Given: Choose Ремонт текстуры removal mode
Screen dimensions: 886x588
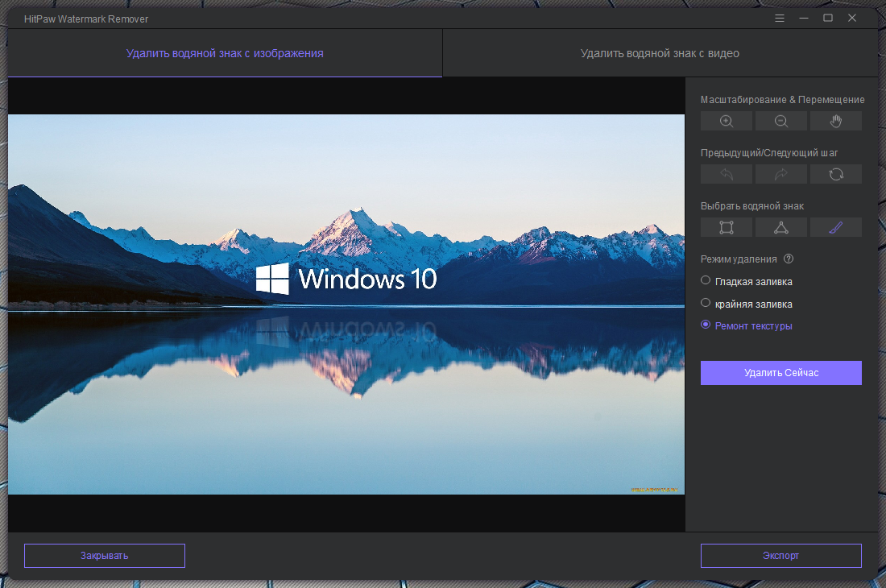Looking at the screenshot, I should 747,325.
